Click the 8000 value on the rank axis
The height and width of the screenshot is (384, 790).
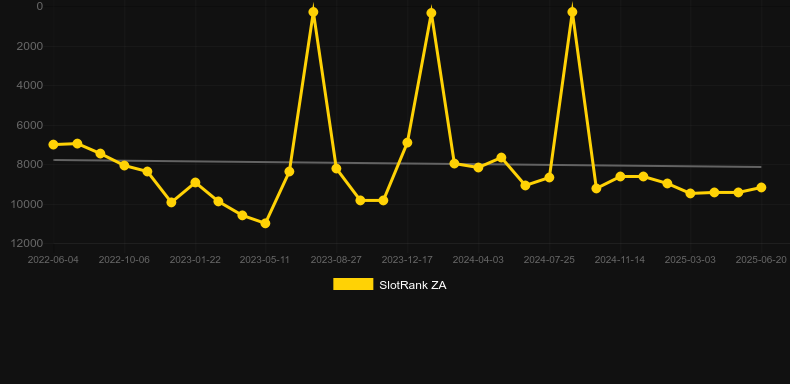pyautogui.click(x=30, y=165)
